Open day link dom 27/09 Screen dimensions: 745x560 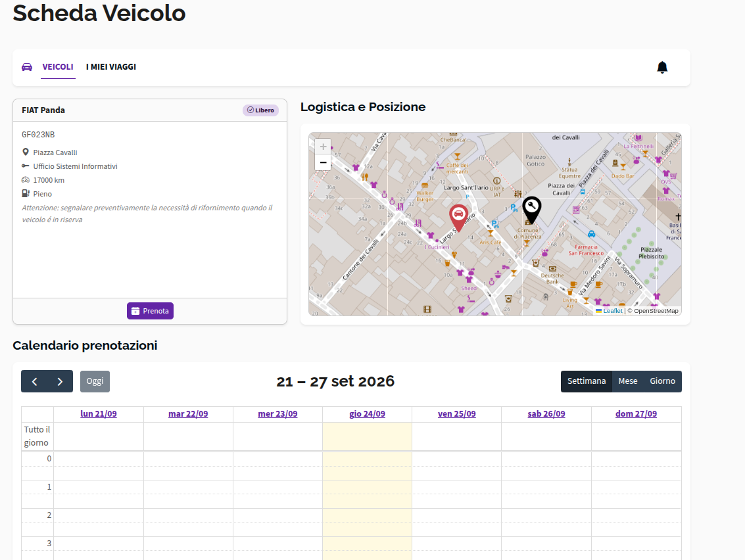[x=637, y=413]
